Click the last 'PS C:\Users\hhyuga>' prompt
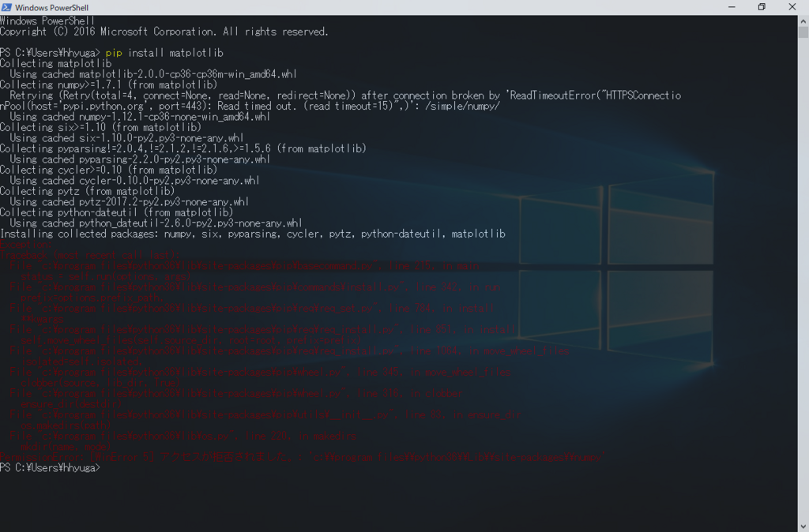Screen dimensions: 809x532 (x=50, y=468)
